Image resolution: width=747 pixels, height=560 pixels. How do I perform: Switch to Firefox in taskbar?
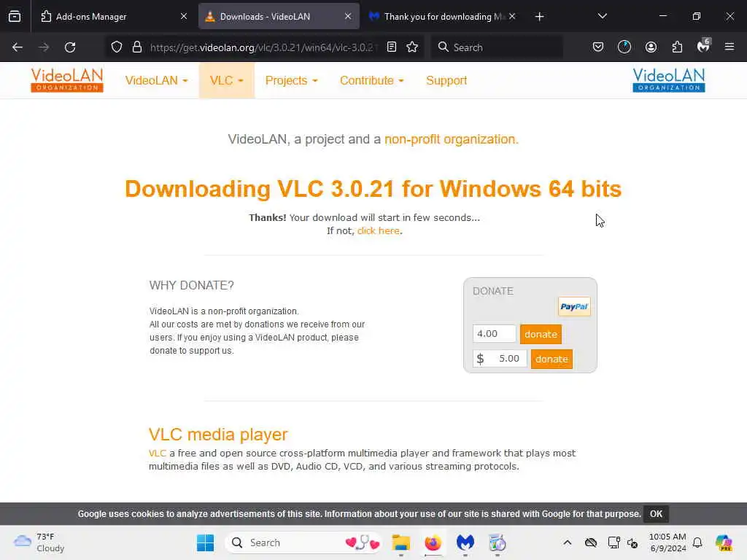point(433,542)
